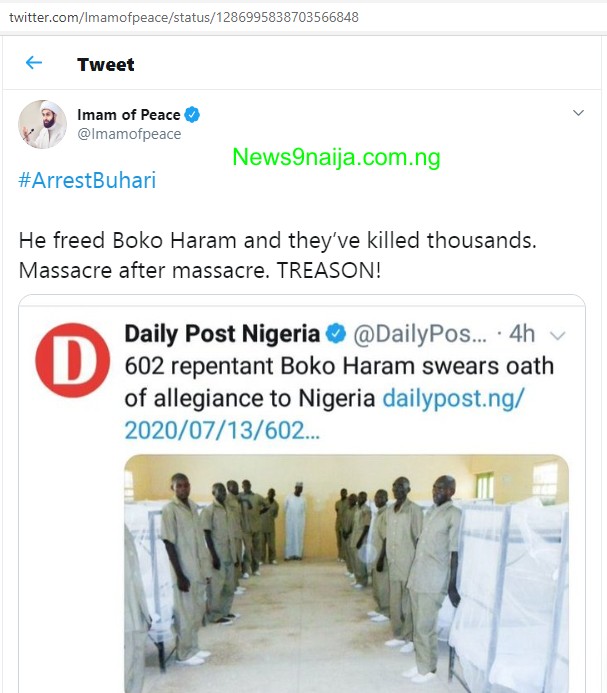Screen dimensions: 607x693
Task: Click the Imam of Peace display name
Action: point(128,115)
